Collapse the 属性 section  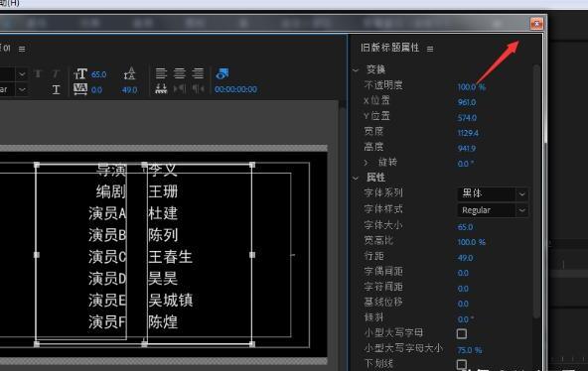[356, 179]
